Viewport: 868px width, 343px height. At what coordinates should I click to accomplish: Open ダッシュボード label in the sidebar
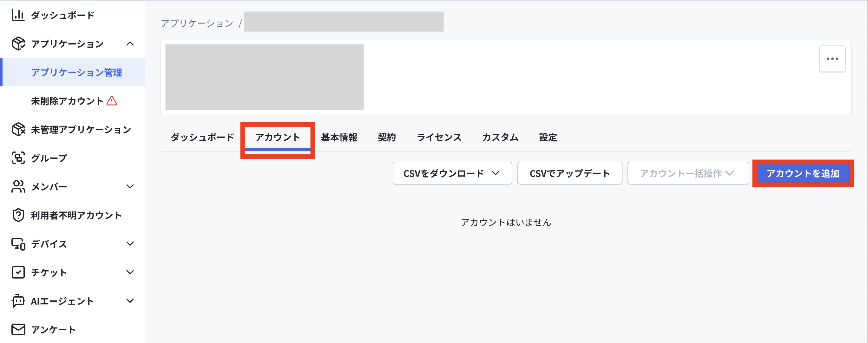click(63, 15)
